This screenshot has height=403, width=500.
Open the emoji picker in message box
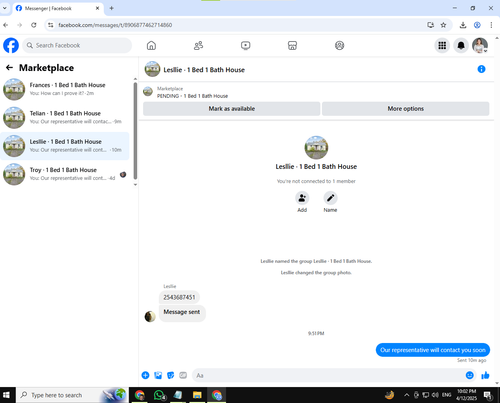click(x=469, y=375)
